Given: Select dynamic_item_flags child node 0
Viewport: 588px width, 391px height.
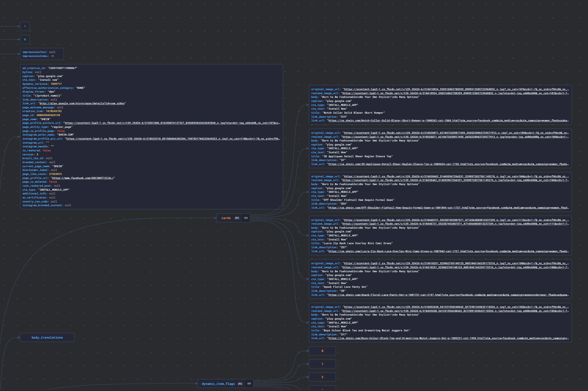Looking at the screenshot, I should (322, 351).
